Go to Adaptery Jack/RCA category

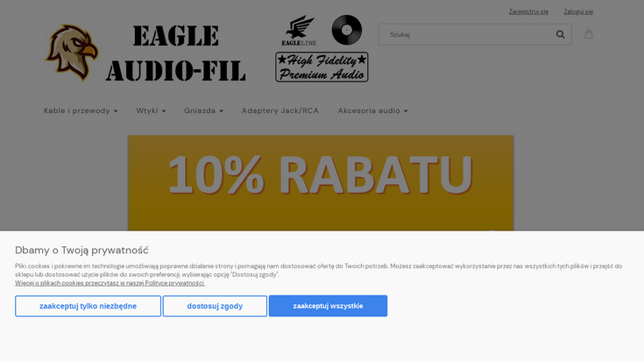(x=280, y=110)
